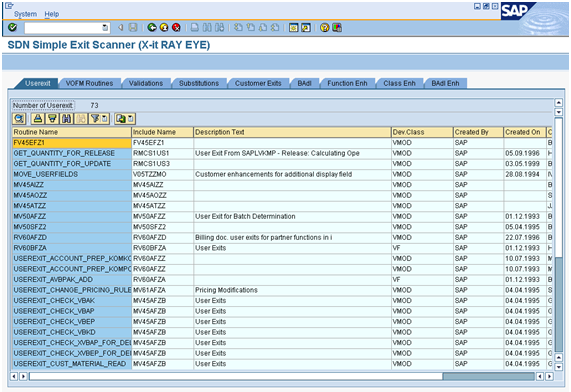Open the System menu
Screen dimensions: 571x392
[x=25, y=14]
